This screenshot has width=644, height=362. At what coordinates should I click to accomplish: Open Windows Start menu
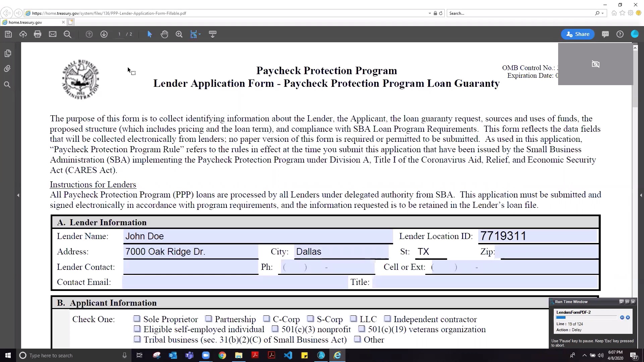coord(8,355)
